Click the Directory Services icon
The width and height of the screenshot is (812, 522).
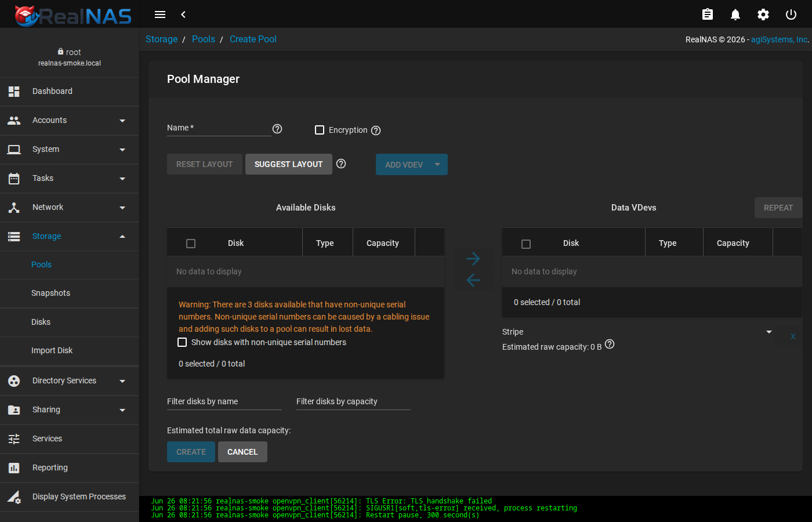(x=14, y=380)
